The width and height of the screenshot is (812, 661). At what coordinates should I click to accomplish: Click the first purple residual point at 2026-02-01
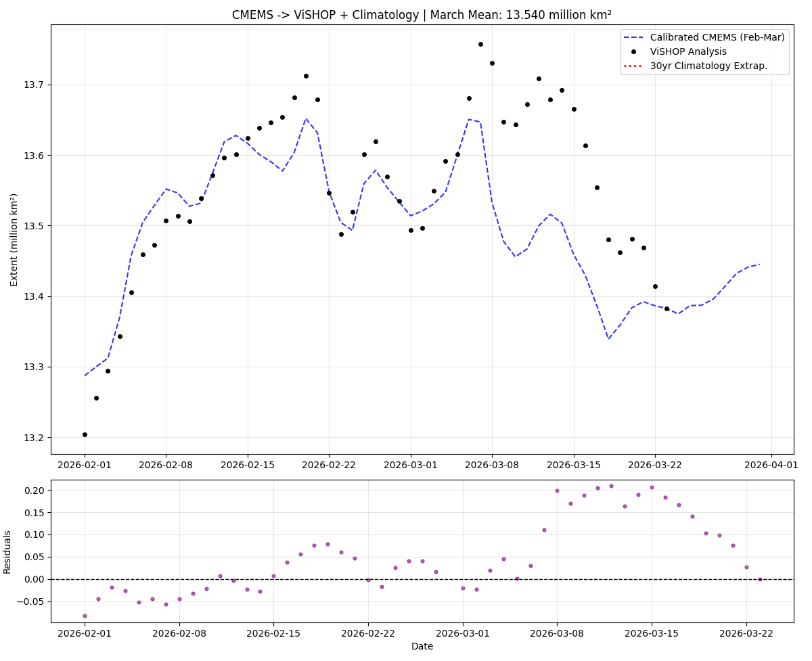click(85, 616)
